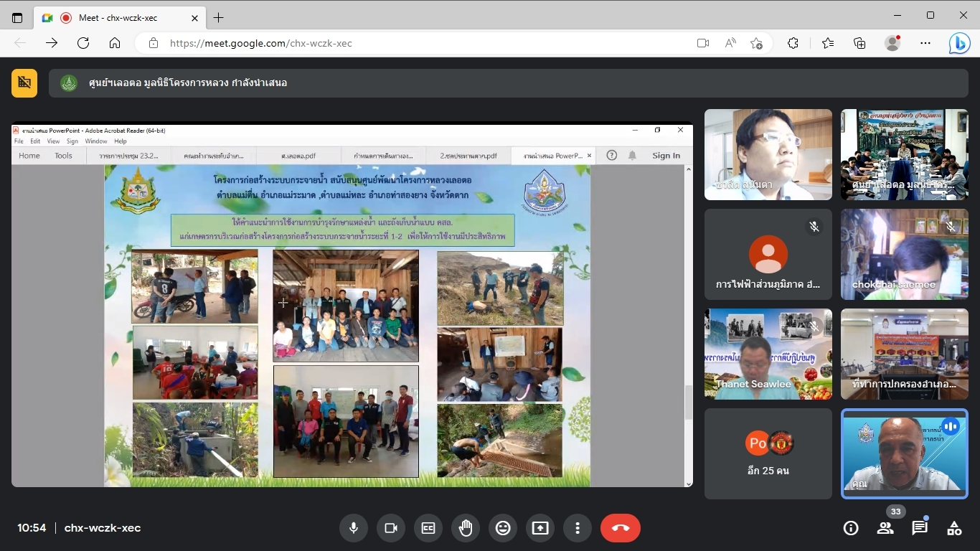Screen dimensions: 980x551
Task: Leave the call with red hang-up button
Action: pos(621,528)
